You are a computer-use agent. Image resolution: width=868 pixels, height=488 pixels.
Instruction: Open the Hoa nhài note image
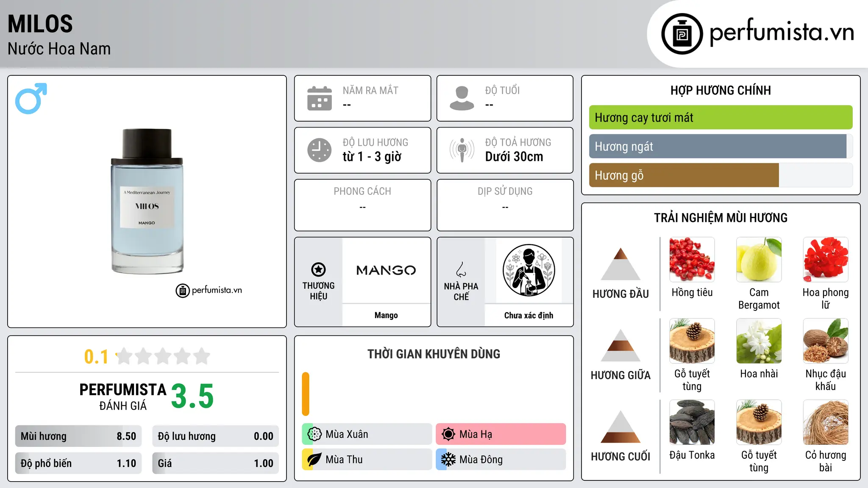pyautogui.click(x=759, y=341)
